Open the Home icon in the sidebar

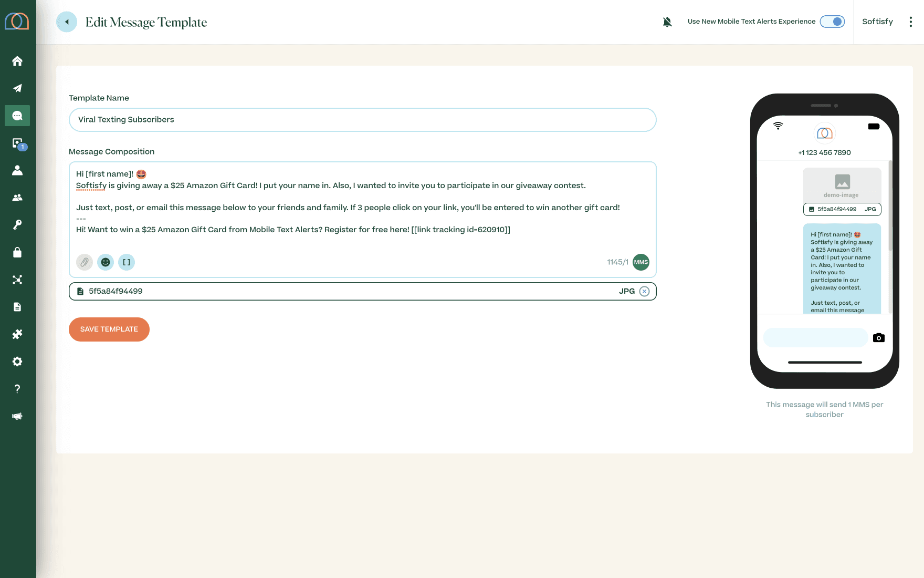(17, 61)
